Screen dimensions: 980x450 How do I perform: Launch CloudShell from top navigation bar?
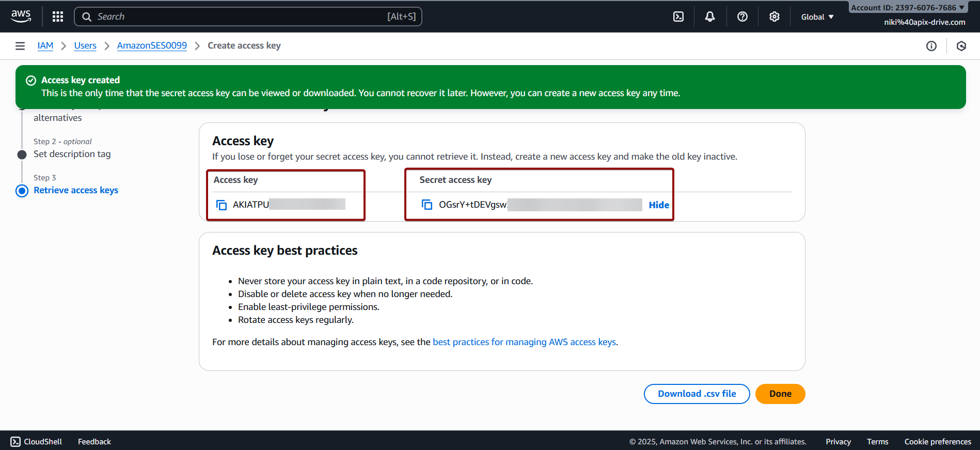(678, 17)
